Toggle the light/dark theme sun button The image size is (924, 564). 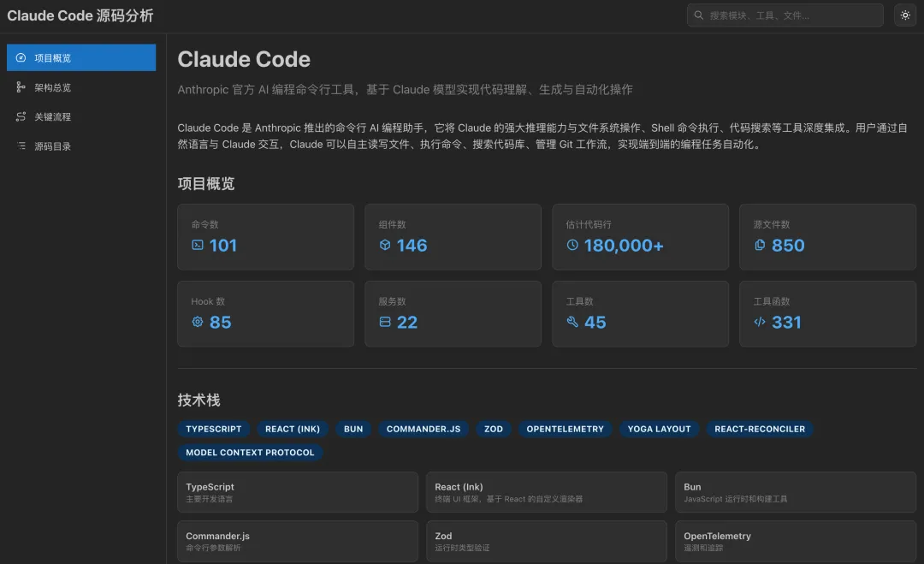pyautogui.click(x=904, y=15)
